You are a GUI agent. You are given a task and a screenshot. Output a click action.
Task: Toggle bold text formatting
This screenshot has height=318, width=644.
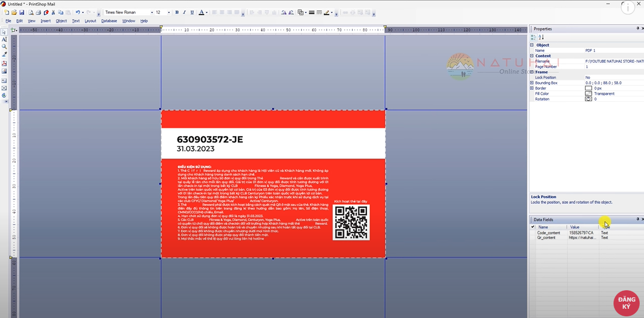pyautogui.click(x=176, y=12)
